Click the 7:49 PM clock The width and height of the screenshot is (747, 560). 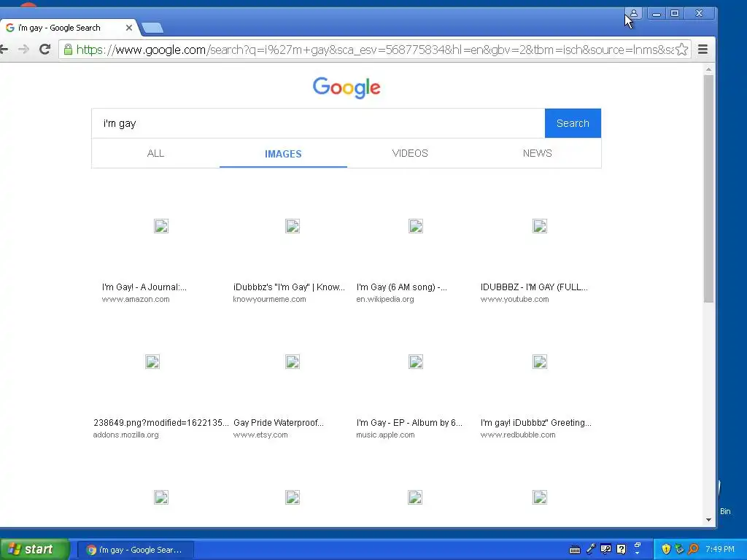720,550
